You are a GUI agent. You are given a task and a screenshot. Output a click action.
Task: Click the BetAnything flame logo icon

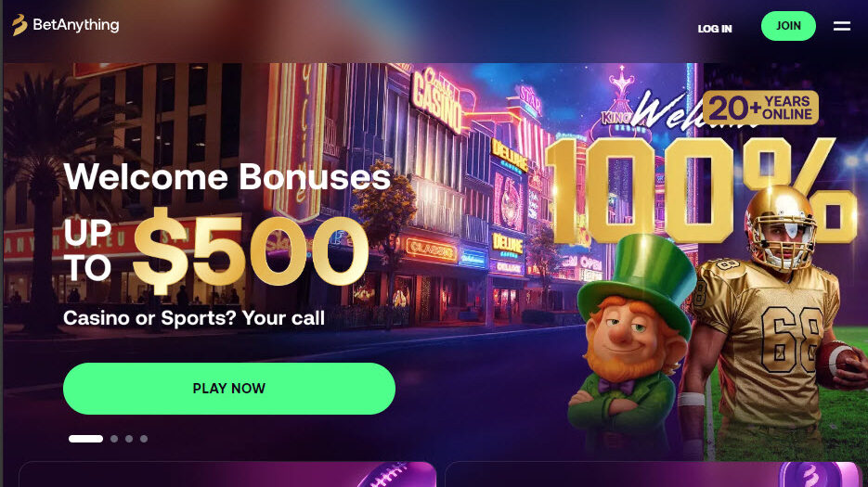point(19,25)
